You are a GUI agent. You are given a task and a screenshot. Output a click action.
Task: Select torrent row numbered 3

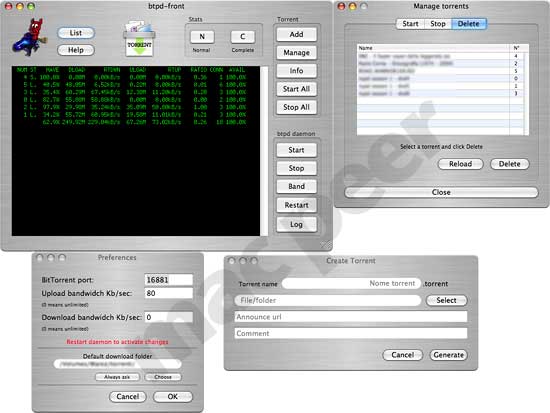(440, 94)
